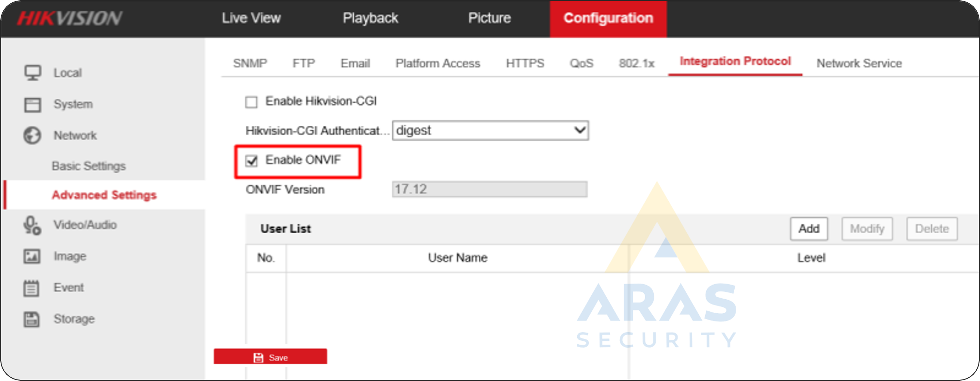Viewport: 980px width, 381px height.
Task: Click the Add user button
Action: pyautogui.click(x=809, y=229)
